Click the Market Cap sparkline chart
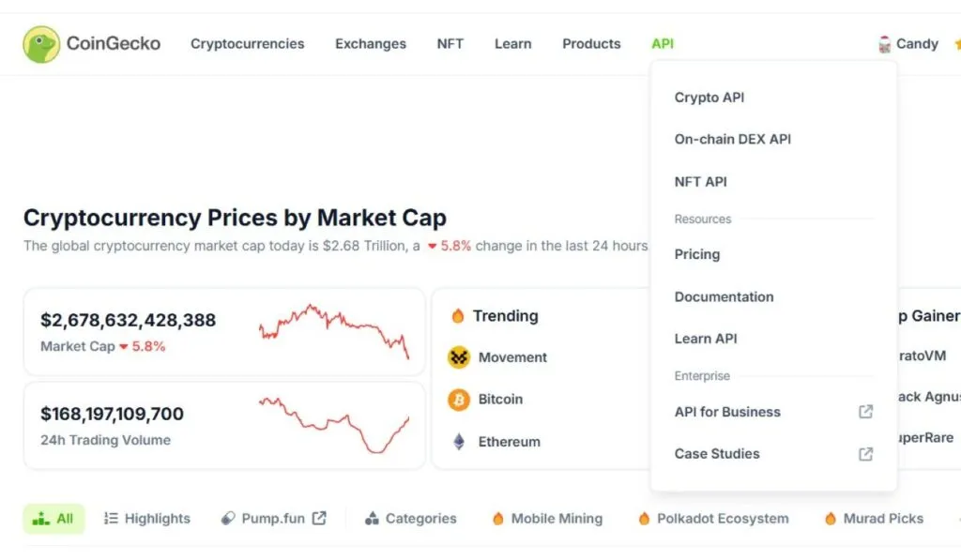This screenshot has height=560, width=961. (334, 331)
